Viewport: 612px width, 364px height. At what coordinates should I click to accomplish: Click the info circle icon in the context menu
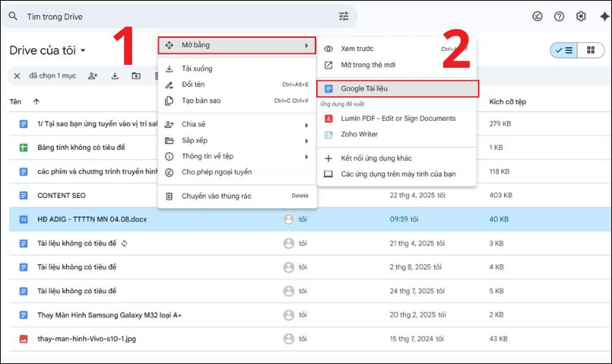click(x=169, y=157)
